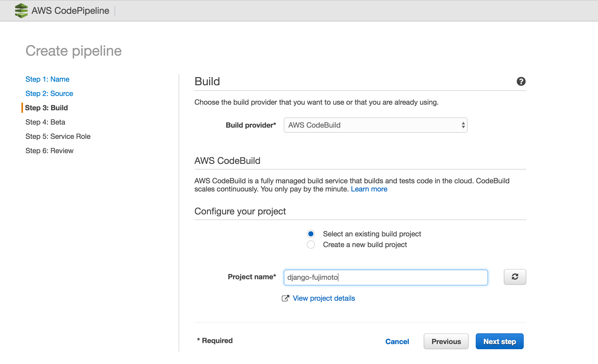Click the Previous button
The width and height of the screenshot is (598, 364).
446,341
